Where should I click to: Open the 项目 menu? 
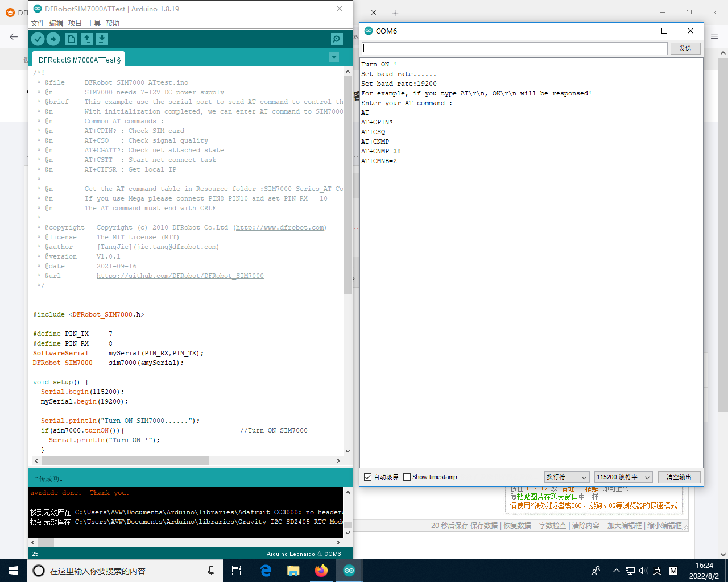pyautogui.click(x=75, y=23)
